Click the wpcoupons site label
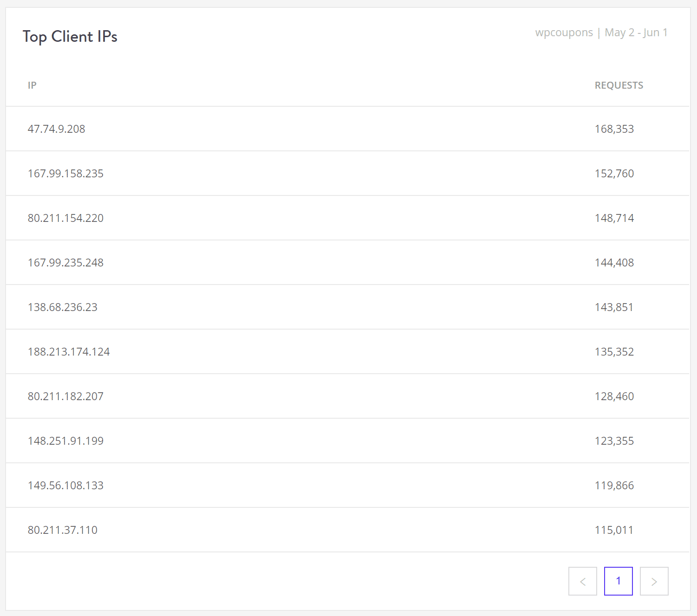 (x=564, y=32)
